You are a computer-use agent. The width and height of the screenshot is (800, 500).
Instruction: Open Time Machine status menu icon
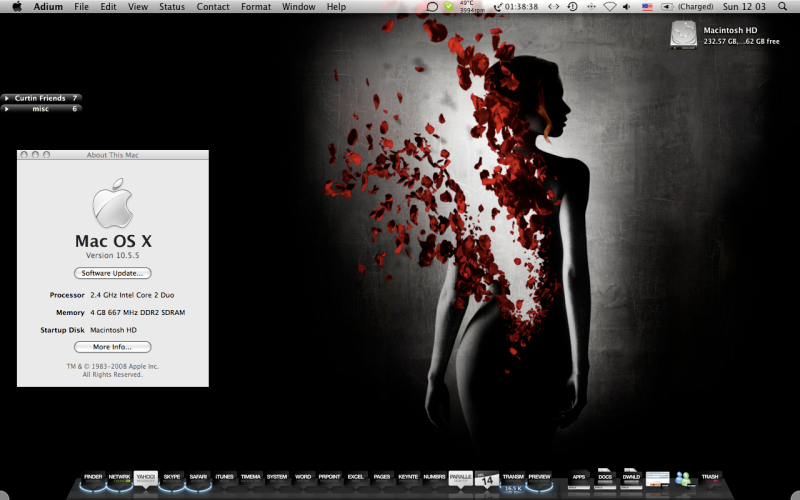point(573,7)
